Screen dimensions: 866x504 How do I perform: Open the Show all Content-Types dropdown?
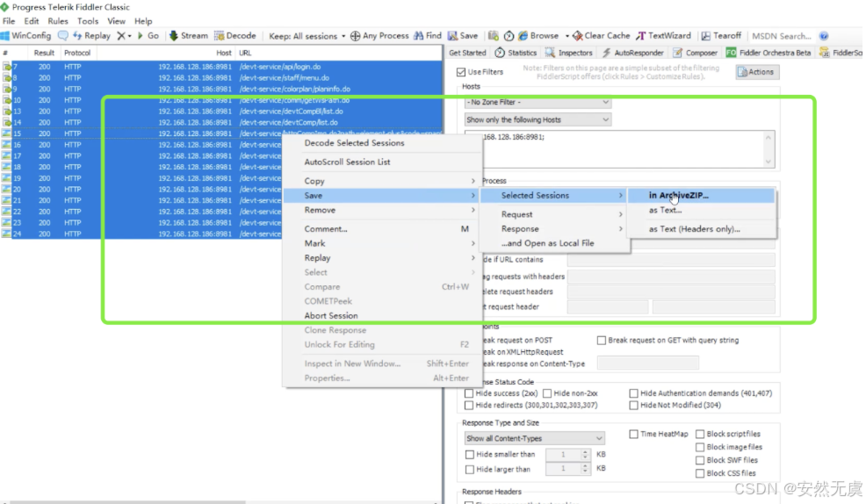535,438
